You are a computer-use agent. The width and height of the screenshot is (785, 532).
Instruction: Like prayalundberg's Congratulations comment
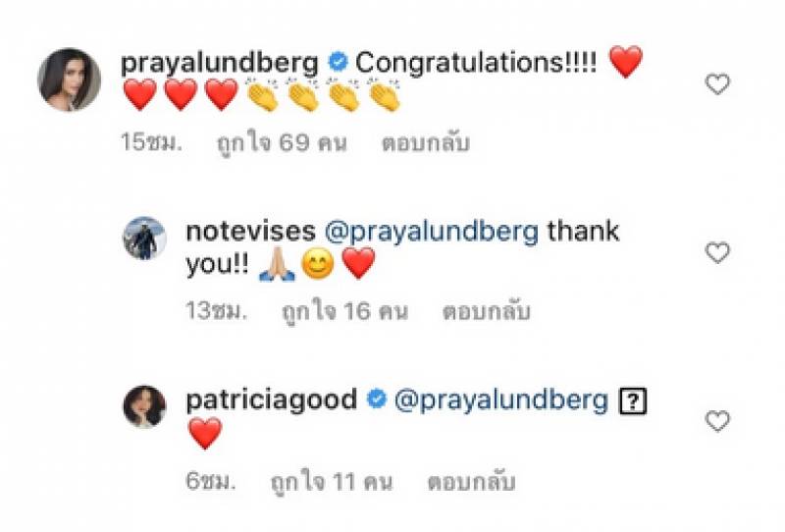717,84
